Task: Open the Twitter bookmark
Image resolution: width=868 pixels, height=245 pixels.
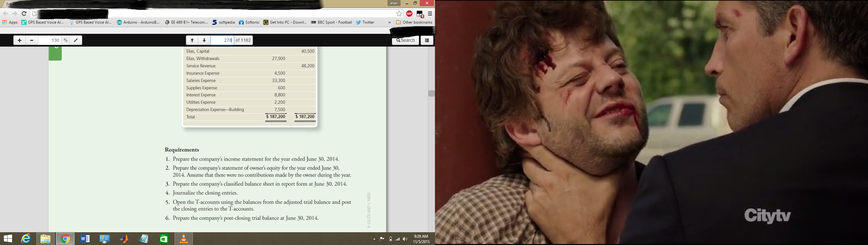Action: pos(365,23)
